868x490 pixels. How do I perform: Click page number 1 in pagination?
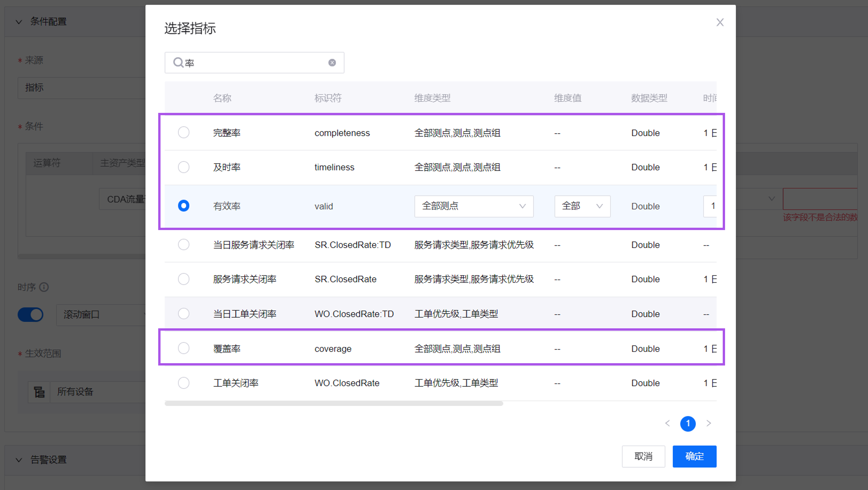[688, 423]
